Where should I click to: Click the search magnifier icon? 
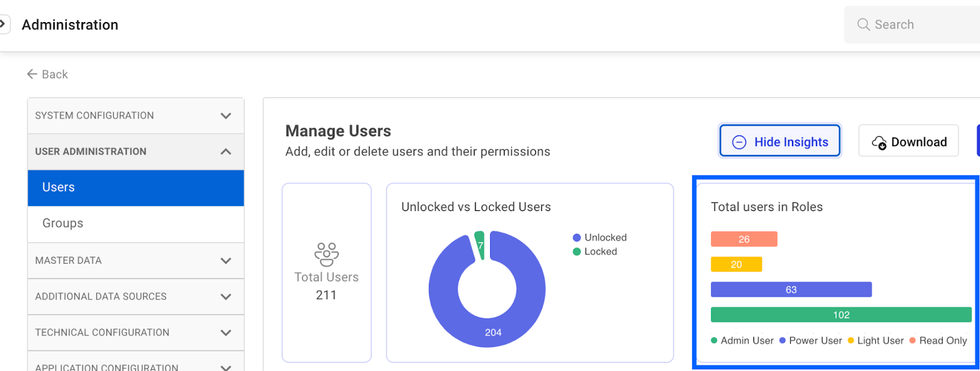[x=863, y=25]
